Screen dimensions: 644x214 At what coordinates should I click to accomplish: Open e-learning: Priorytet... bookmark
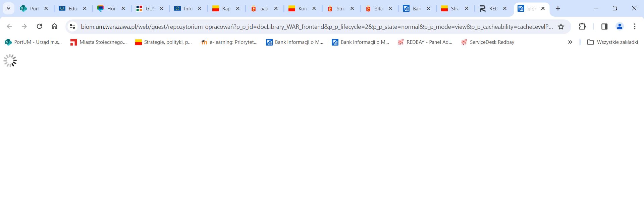(x=229, y=42)
